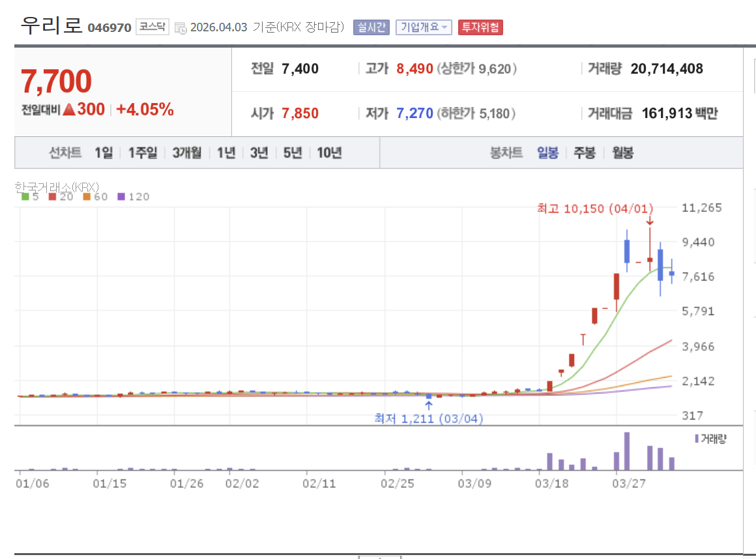Click the 거래량 value 20,714,408
The image size is (756, 559).
click(667, 69)
